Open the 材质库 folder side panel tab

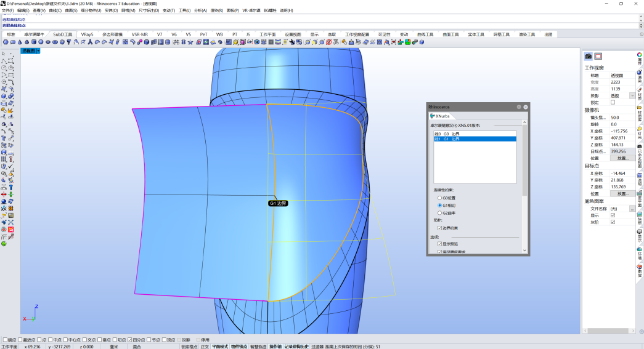click(x=640, y=113)
